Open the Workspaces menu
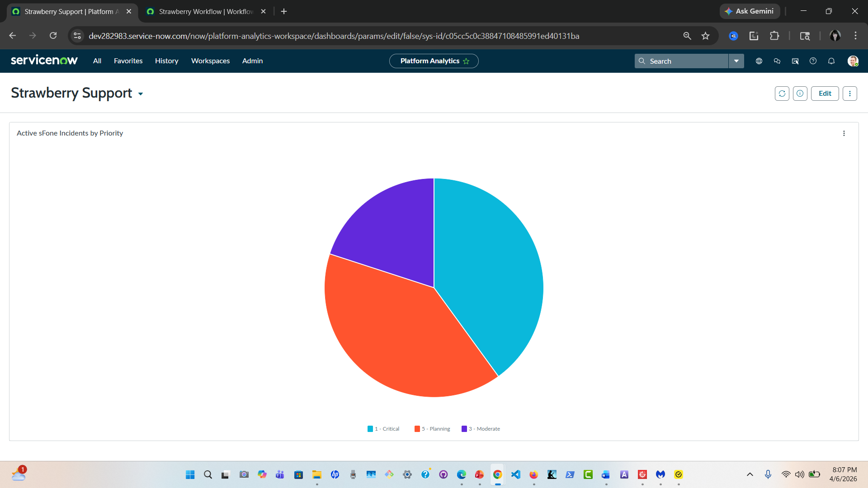 (210, 61)
